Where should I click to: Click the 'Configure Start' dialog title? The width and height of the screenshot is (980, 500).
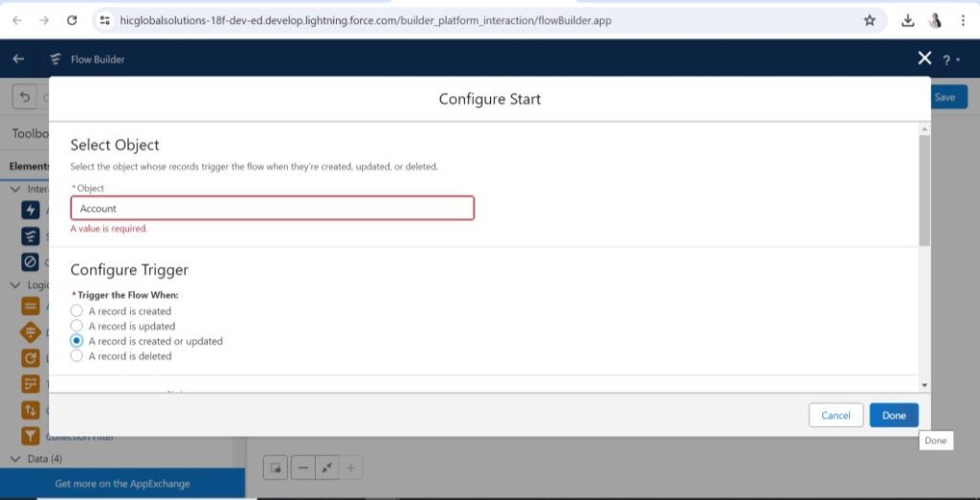coord(490,99)
